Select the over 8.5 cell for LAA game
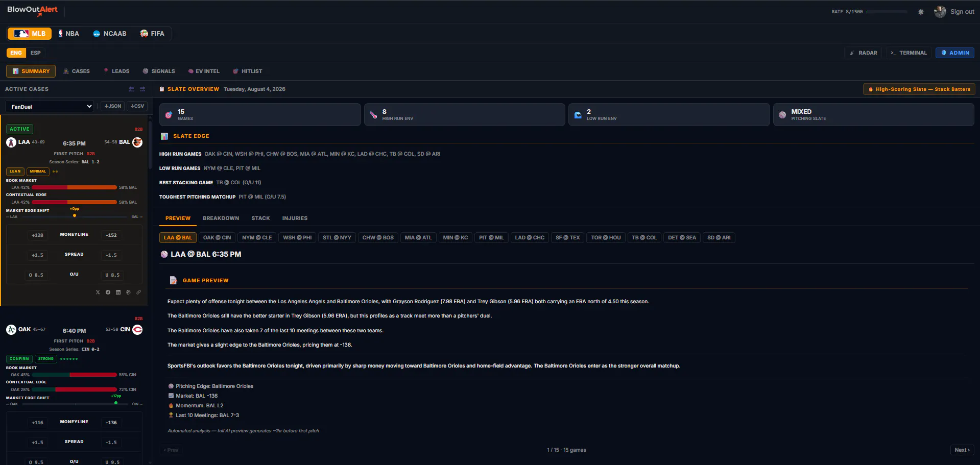 [x=36, y=275]
